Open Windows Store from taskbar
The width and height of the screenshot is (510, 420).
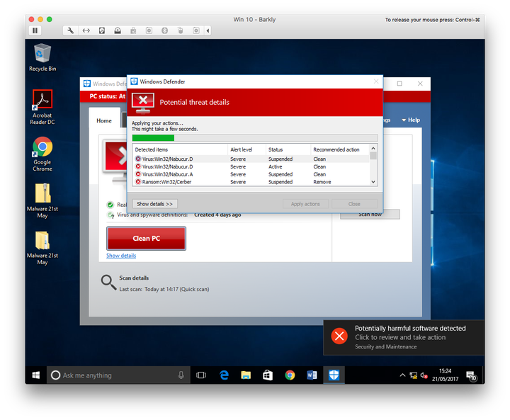click(x=268, y=375)
